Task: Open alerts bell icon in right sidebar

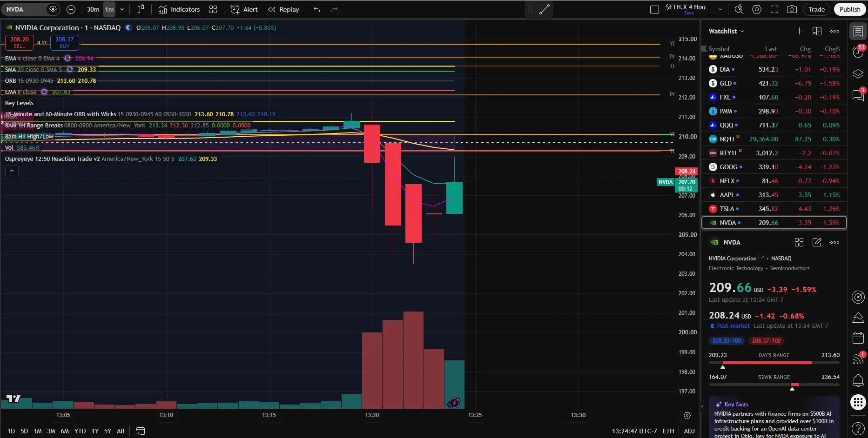Action: click(x=858, y=381)
